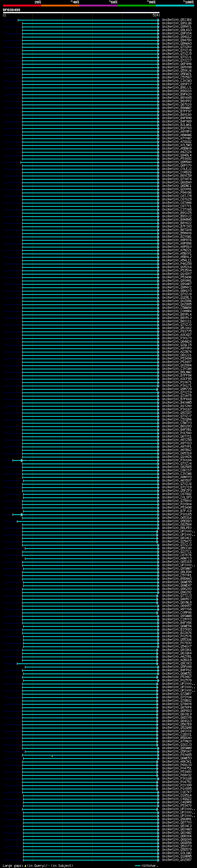197x868 pixels.
Task: Select label UniRef100_P53494
Action: coord(177,358)
